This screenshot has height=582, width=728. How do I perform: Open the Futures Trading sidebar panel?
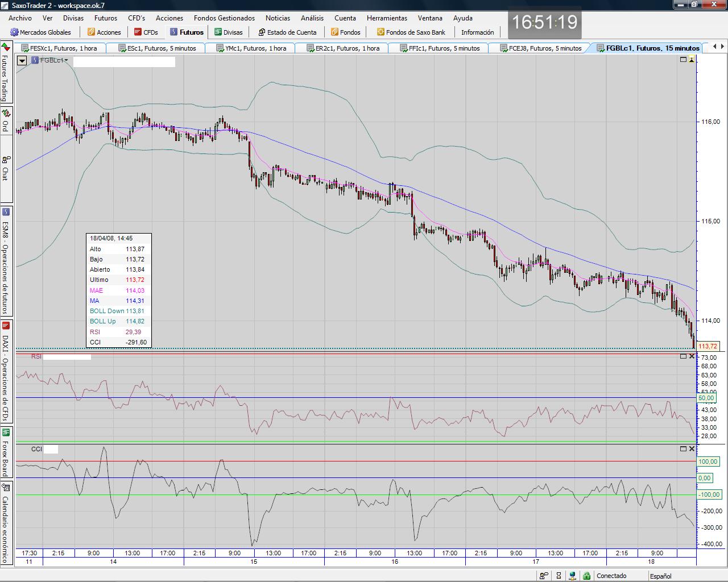pyautogui.click(x=6, y=73)
